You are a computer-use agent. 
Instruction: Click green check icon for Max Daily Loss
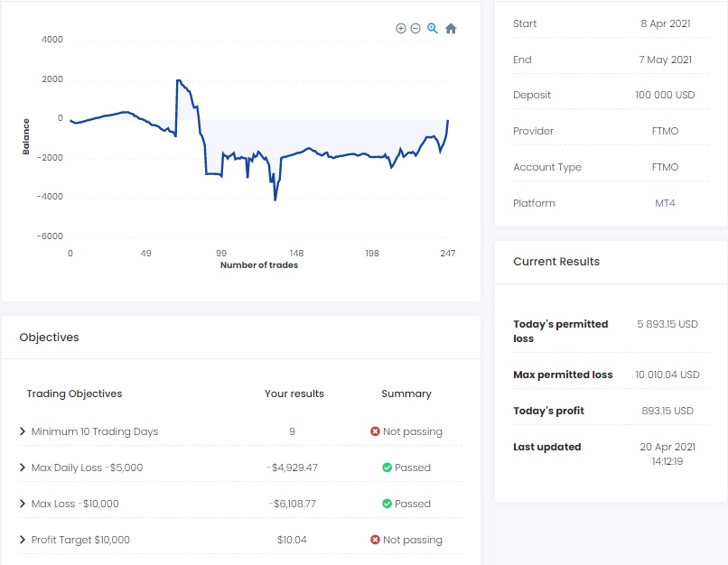coord(387,468)
